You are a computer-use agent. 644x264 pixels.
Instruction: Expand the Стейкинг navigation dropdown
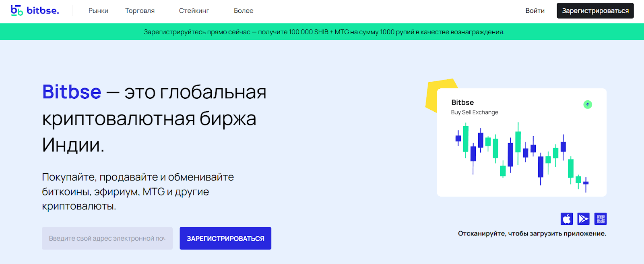pyautogui.click(x=194, y=11)
